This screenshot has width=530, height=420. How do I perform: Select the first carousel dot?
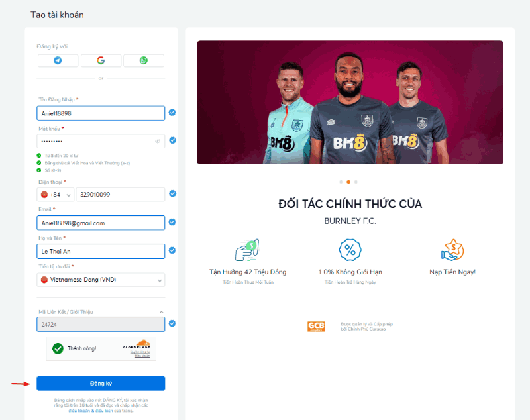(341, 182)
